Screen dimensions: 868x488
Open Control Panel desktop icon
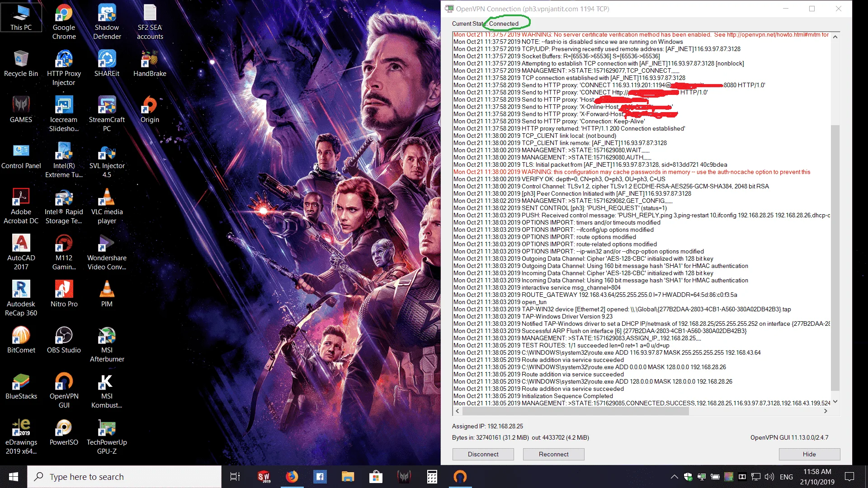(21, 156)
